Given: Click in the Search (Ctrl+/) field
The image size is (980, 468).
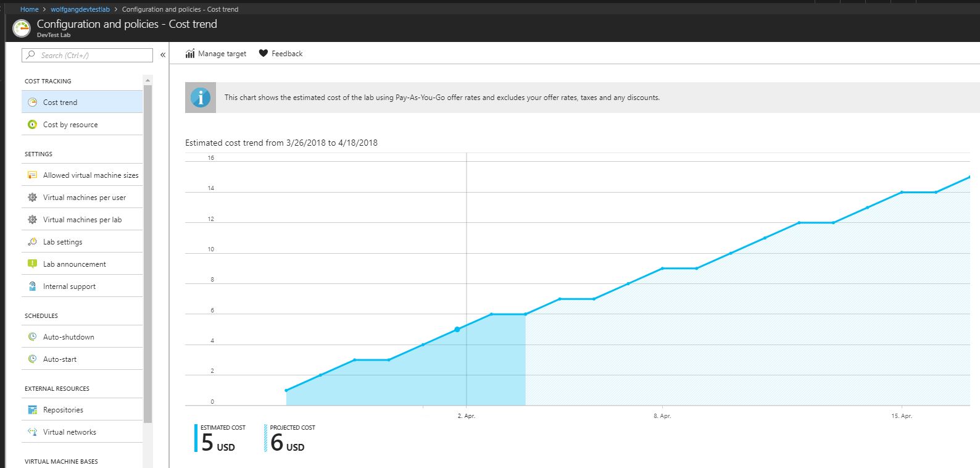Looking at the screenshot, I should [87, 55].
